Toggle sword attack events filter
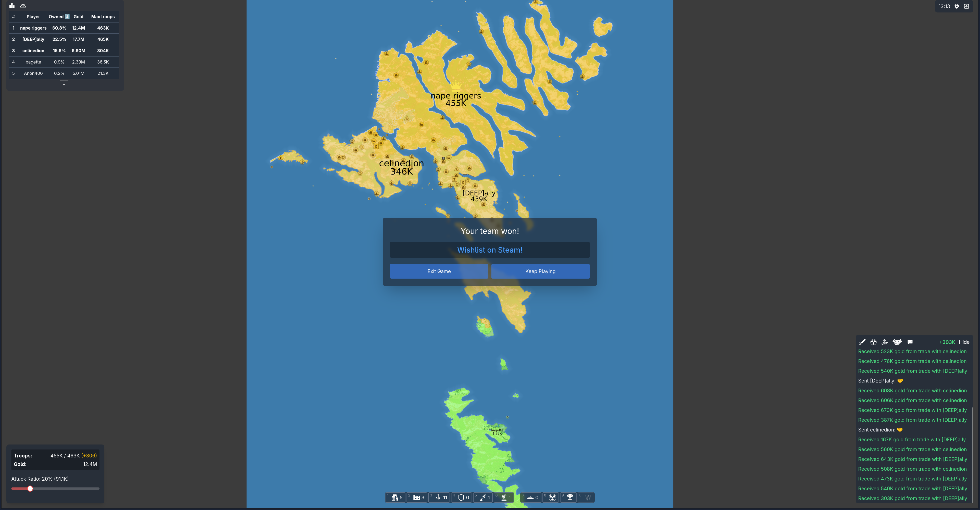 pyautogui.click(x=862, y=342)
